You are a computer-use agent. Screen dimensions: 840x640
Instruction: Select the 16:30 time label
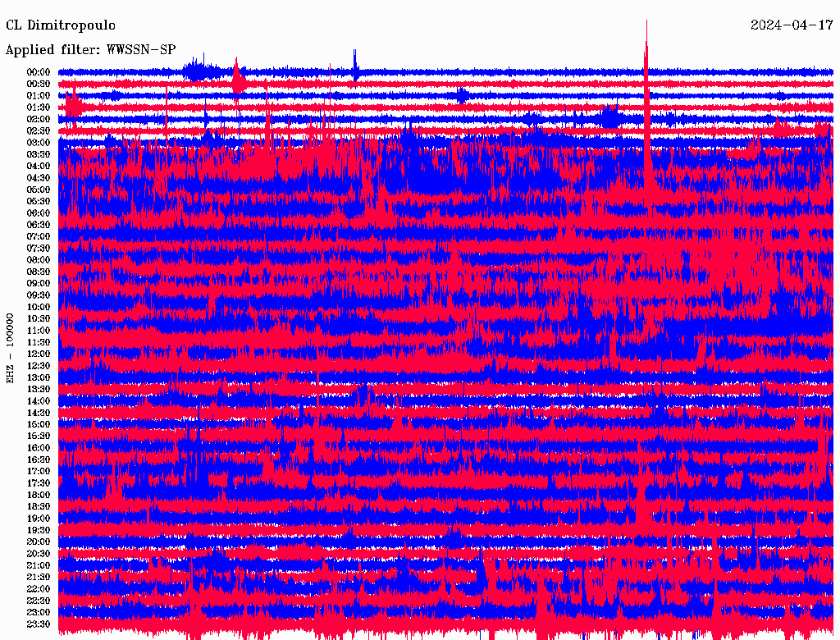[39, 459]
